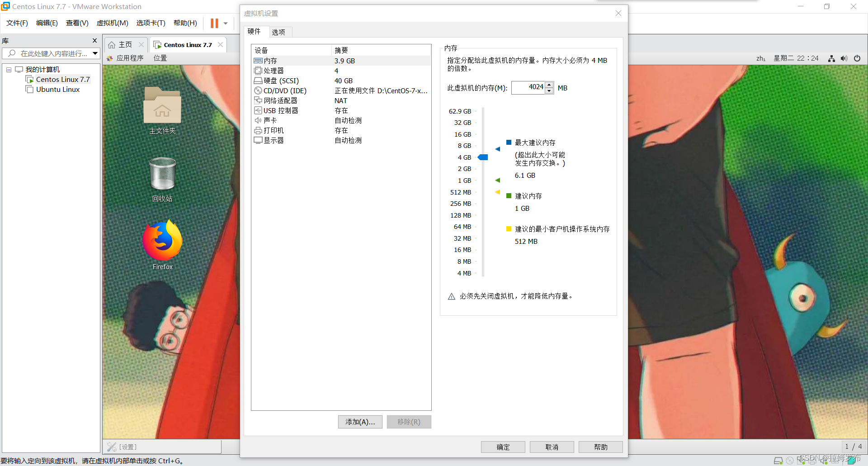Select the 硬盘 (SCSI) hard disk icon

(x=258, y=81)
